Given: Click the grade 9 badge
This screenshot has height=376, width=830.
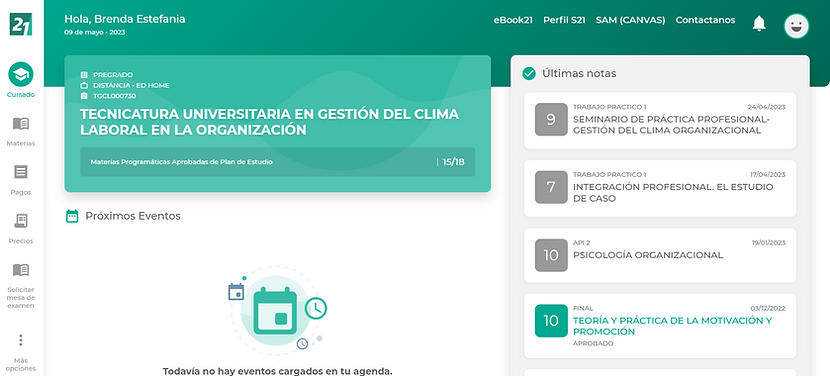Looking at the screenshot, I should (551, 119).
